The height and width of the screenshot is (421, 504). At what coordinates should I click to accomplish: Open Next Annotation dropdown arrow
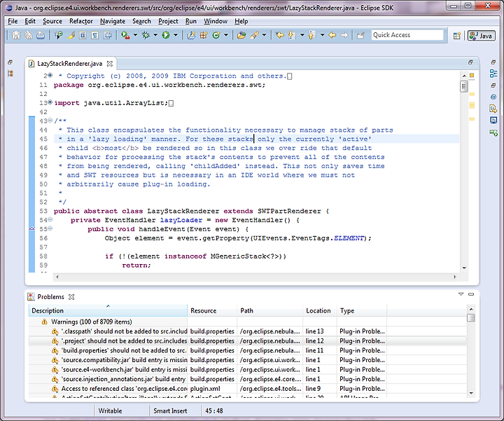[x=302, y=35]
